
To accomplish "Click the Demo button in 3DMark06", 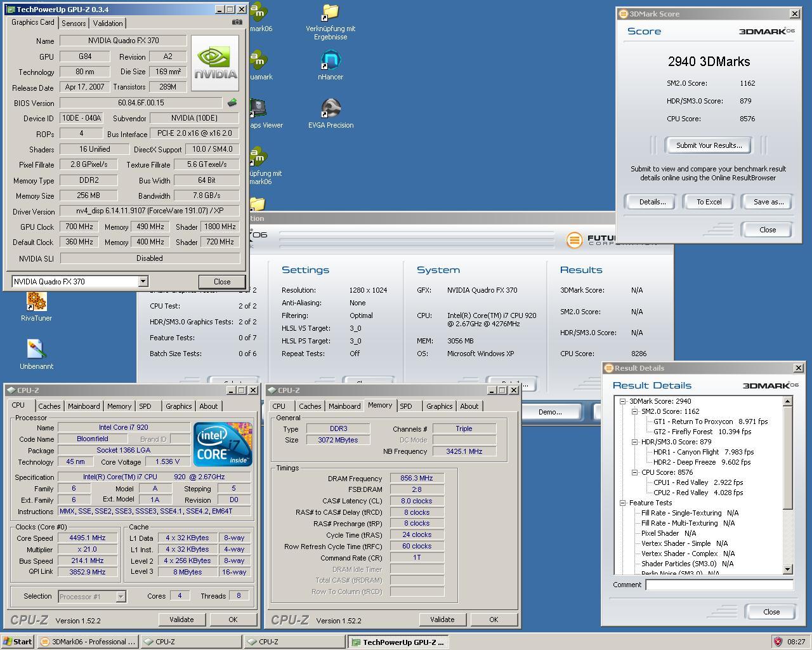I will click(550, 412).
